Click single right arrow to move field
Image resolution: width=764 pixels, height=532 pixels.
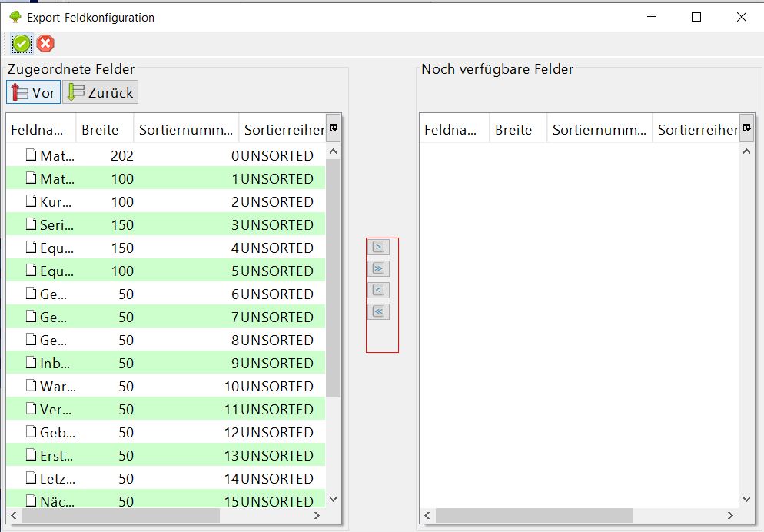(x=380, y=247)
